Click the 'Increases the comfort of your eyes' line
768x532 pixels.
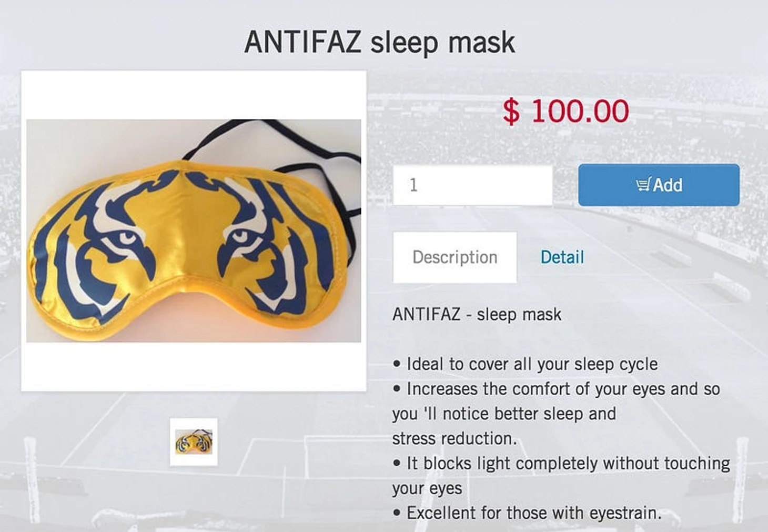556,389
